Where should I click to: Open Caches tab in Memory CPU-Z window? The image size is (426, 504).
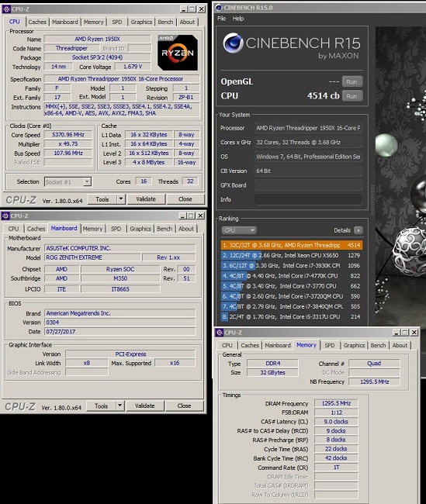pyautogui.click(x=250, y=345)
